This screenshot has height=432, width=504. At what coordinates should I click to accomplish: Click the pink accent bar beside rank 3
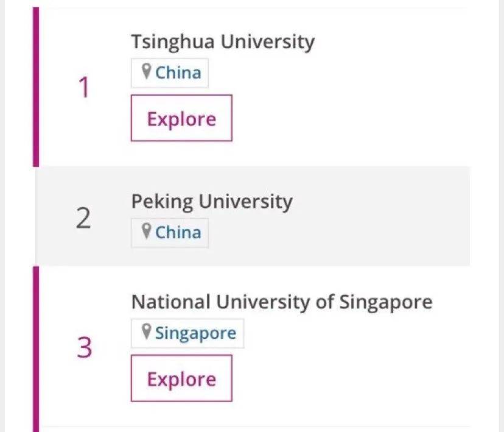point(35,347)
